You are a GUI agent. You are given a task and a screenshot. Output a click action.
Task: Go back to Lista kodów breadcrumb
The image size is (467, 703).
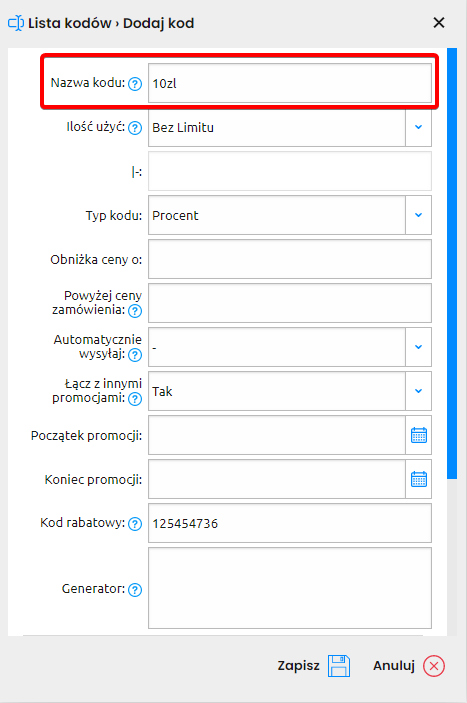point(69,23)
